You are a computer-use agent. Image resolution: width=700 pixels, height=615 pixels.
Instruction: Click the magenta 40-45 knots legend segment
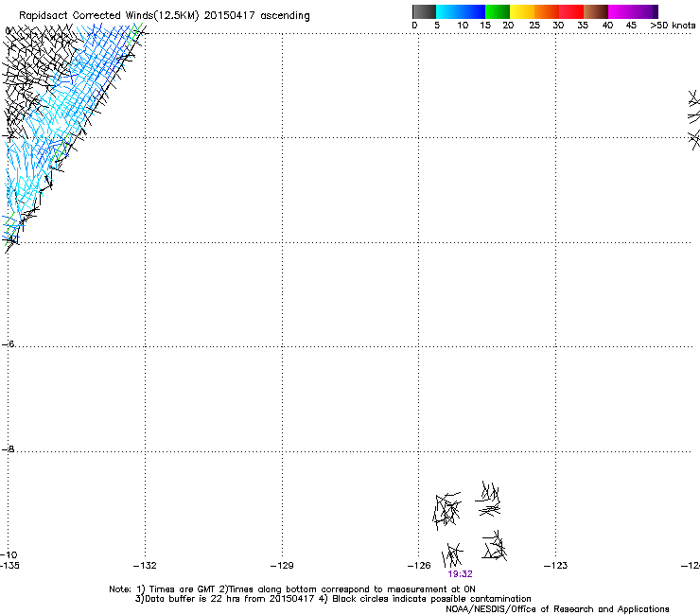pyautogui.click(x=621, y=11)
